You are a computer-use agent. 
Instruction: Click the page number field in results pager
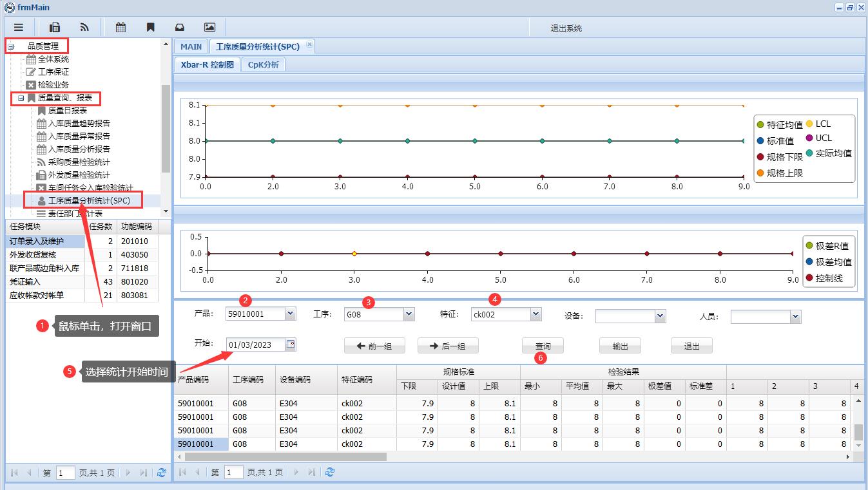click(234, 472)
